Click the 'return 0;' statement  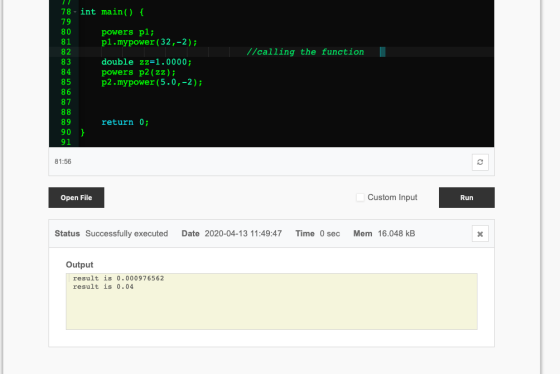tap(125, 122)
